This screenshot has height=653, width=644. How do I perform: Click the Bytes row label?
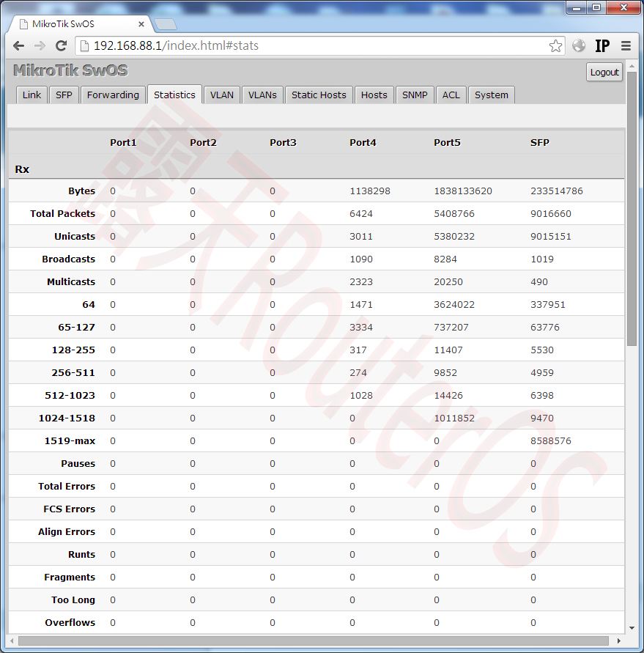[x=81, y=191]
